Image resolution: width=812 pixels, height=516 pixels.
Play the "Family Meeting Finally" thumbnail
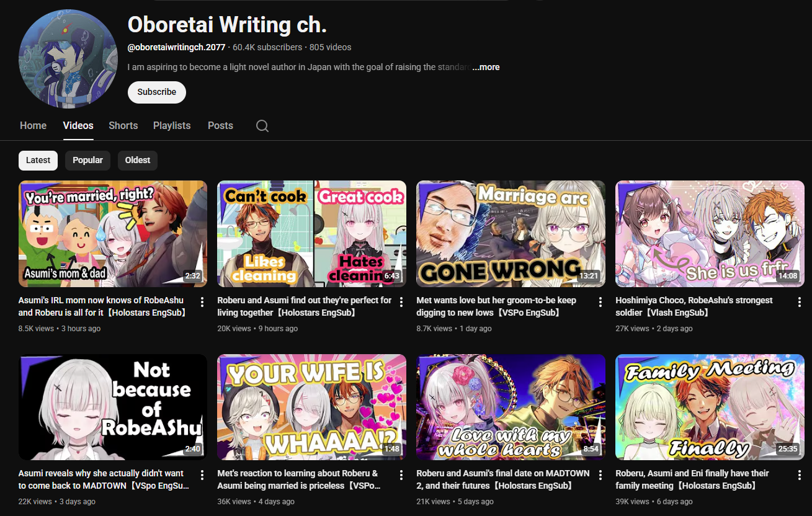[x=710, y=407]
